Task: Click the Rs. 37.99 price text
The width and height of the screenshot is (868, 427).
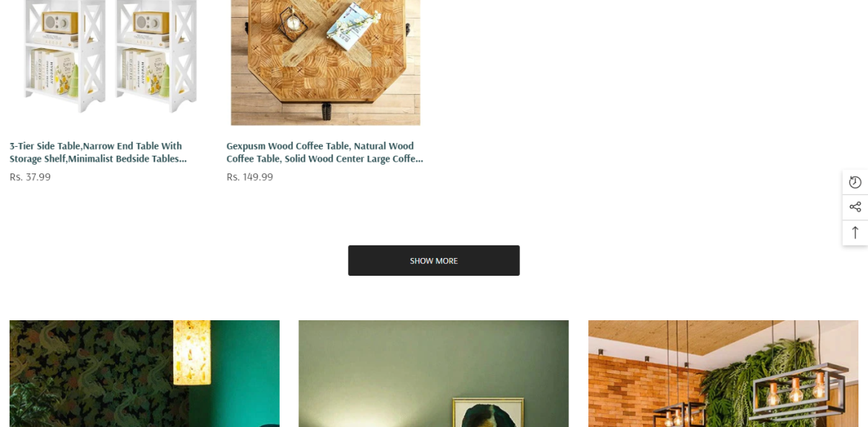Action: [x=30, y=177]
